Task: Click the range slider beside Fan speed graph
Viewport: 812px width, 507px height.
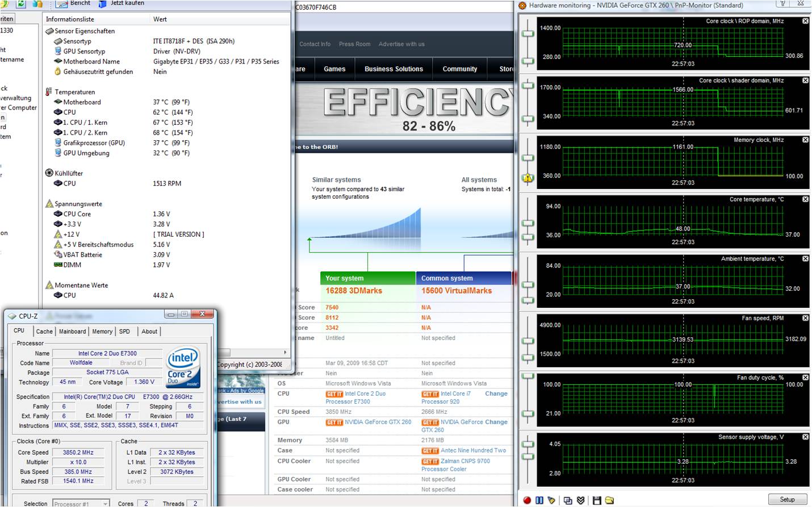Action: [528, 342]
